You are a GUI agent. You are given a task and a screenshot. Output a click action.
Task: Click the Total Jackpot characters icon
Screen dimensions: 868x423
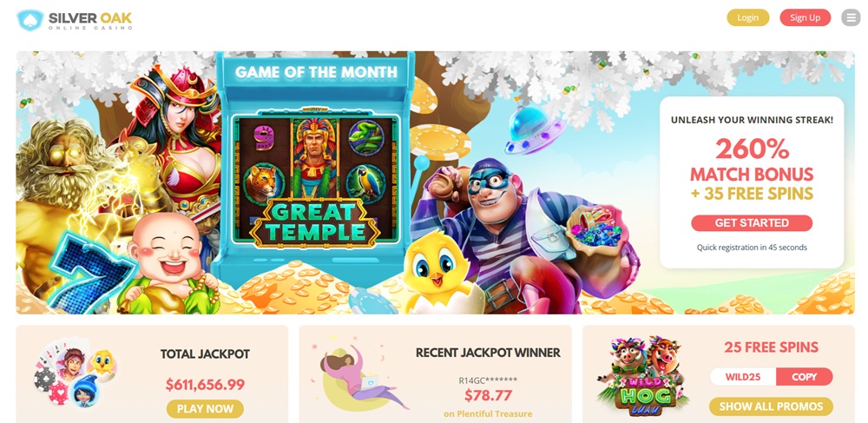click(x=76, y=373)
